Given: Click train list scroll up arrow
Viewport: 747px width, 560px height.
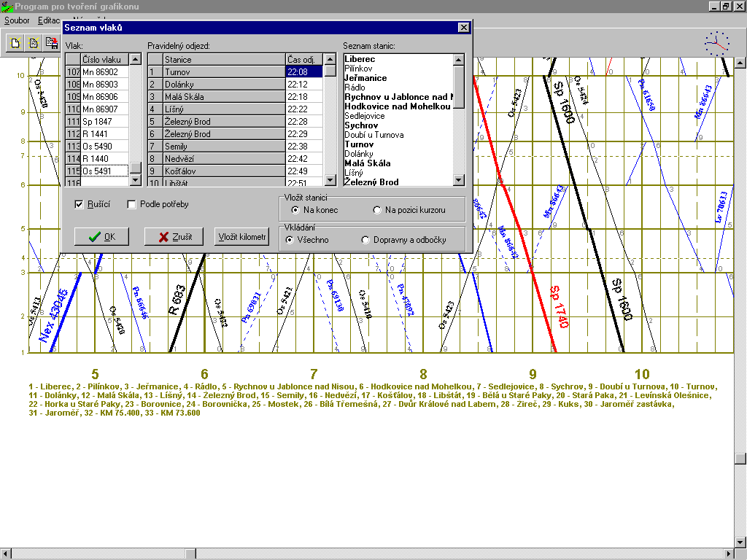Looking at the screenshot, I should [x=136, y=59].
